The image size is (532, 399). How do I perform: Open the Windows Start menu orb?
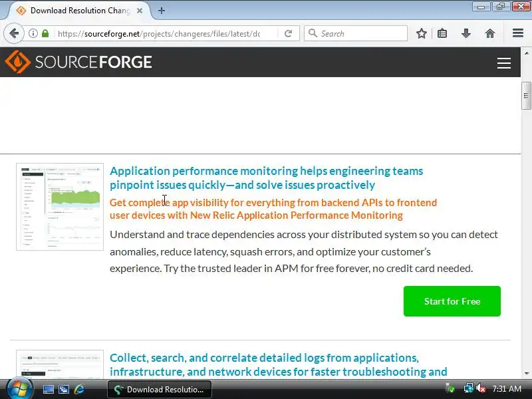coord(20,388)
